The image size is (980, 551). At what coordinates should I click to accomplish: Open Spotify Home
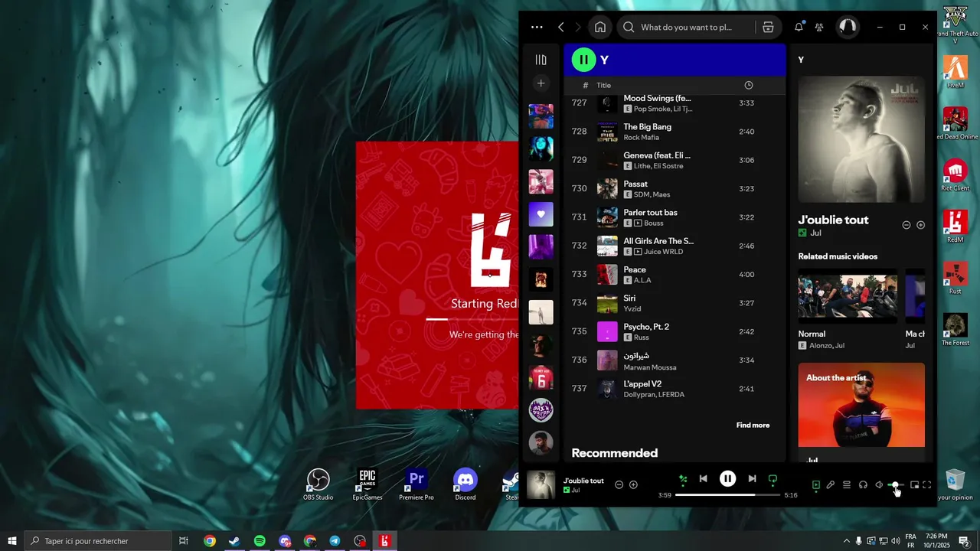(x=600, y=27)
